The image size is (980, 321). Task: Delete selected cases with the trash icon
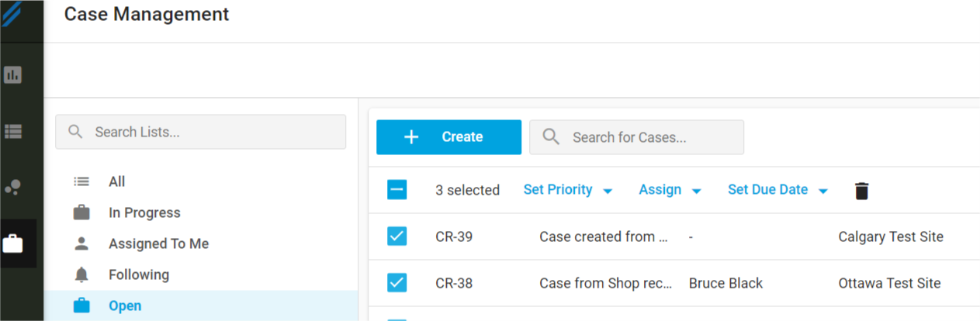pos(861,191)
